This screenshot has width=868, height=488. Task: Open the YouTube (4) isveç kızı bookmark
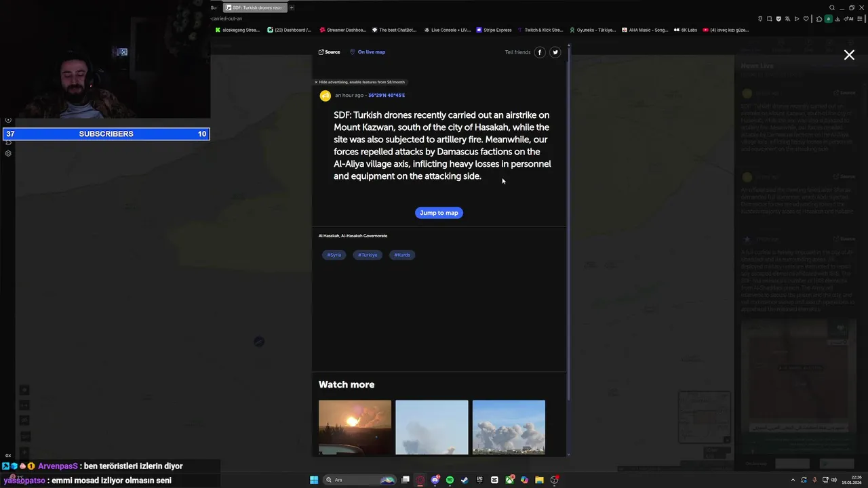pos(726,30)
